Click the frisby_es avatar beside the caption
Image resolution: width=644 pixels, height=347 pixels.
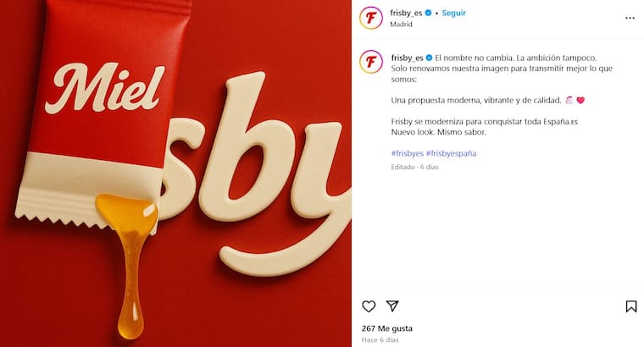pos(371,62)
